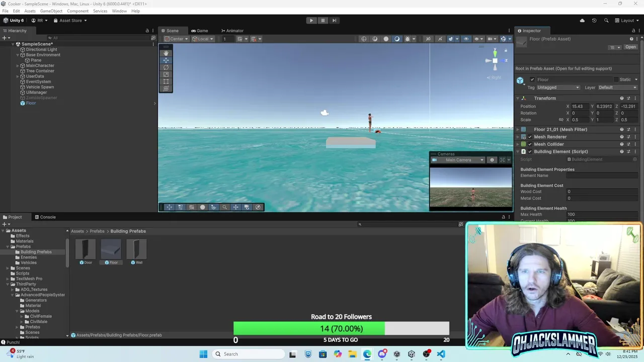The height and width of the screenshot is (362, 644).
Task: Click the Gizmos toggle icon
Action: (x=503, y=39)
